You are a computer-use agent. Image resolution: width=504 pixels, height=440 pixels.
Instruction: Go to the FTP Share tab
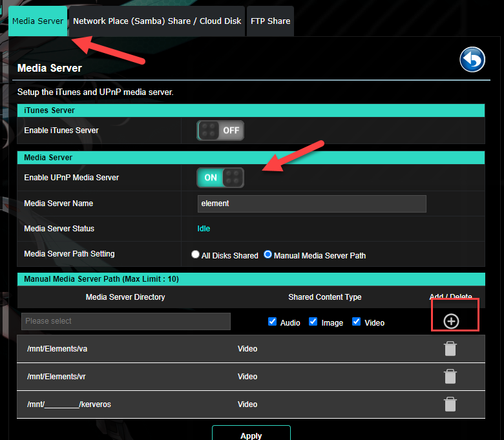click(x=270, y=21)
